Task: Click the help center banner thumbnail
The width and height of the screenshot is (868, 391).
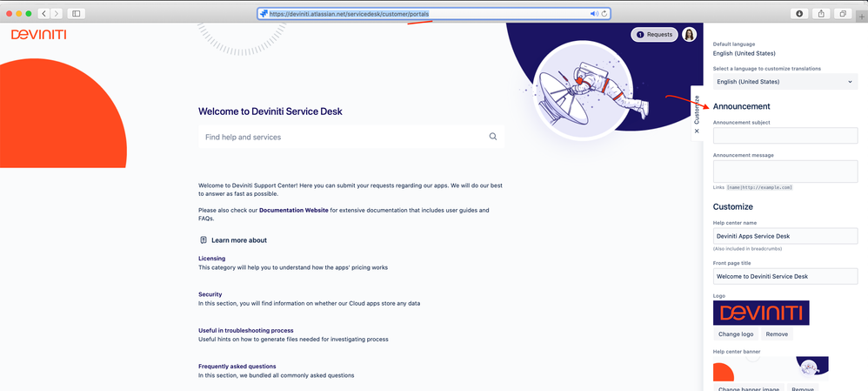Action: coord(771,368)
